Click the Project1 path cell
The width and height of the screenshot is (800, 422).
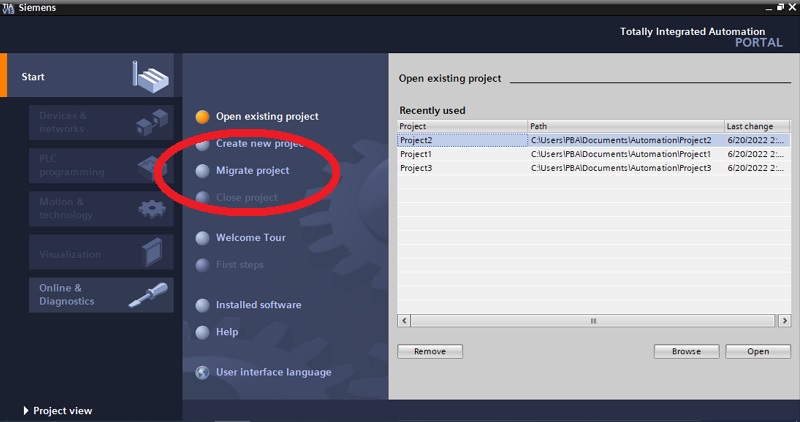tap(626, 154)
